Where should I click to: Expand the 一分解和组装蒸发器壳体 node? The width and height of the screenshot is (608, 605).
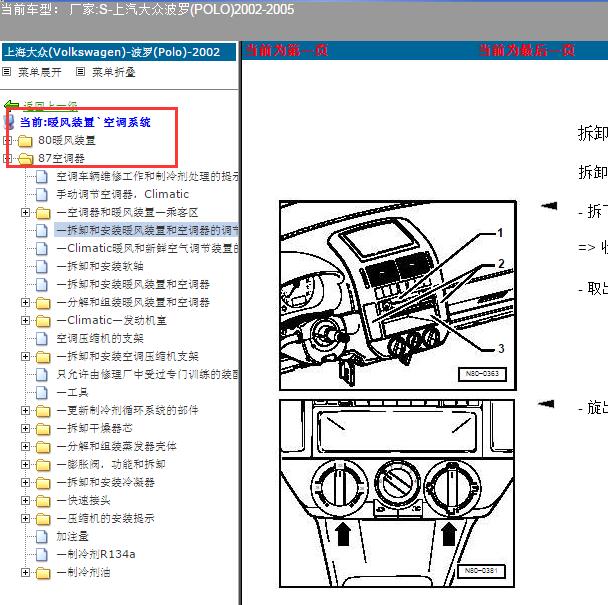25,446
